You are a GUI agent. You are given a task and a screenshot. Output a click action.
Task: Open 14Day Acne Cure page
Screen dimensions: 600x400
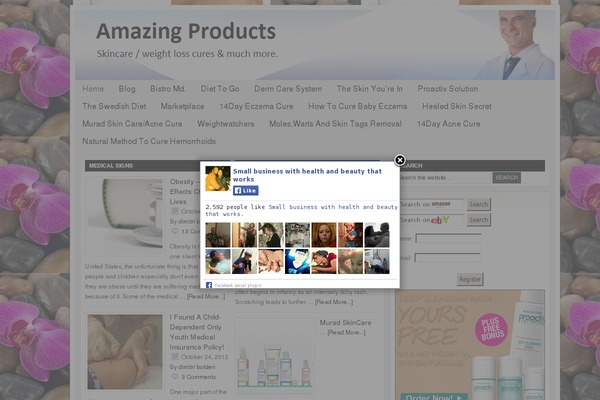448,124
